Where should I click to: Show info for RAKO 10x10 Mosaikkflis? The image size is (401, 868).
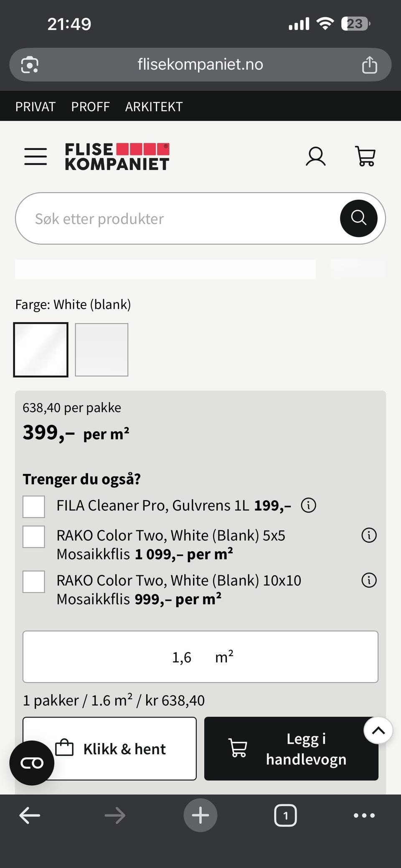[x=369, y=580]
